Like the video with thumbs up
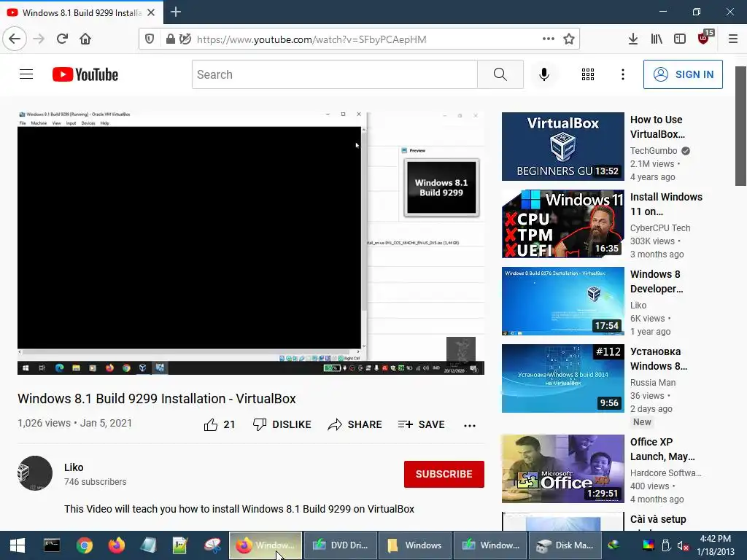The width and height of the screenshot is (747, 560). coord(220,424)
